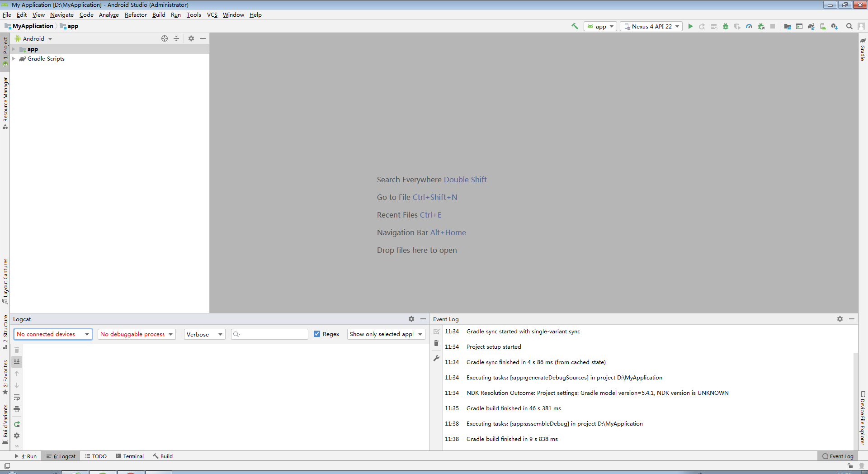The height and width of the screenshot is (474, 868).
Task: Open the Tools menu
Action: coord(194,14)
